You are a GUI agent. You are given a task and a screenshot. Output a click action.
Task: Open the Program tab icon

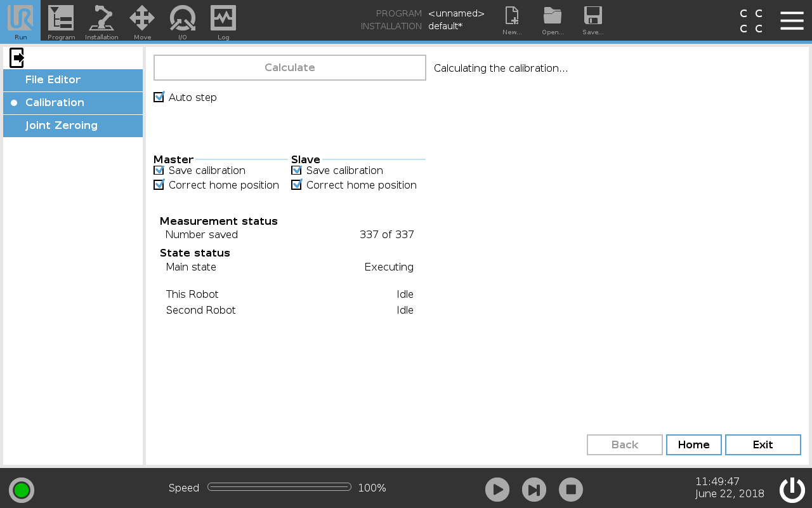[x=61, y=19]
